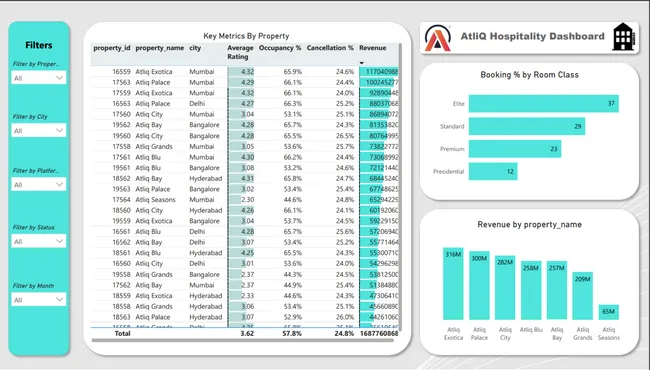The width and height of the screenshot is (650, 370).
Task: Click property ID 17559 in the table
Action: (121, 93)
